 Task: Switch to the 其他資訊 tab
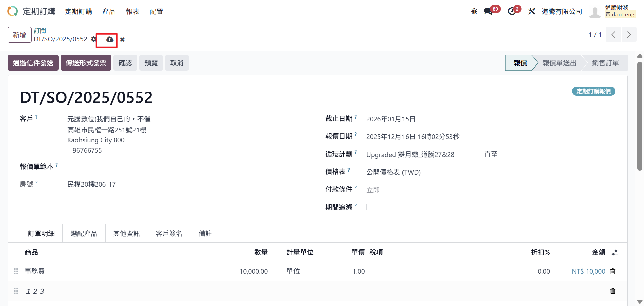point(126,233)
